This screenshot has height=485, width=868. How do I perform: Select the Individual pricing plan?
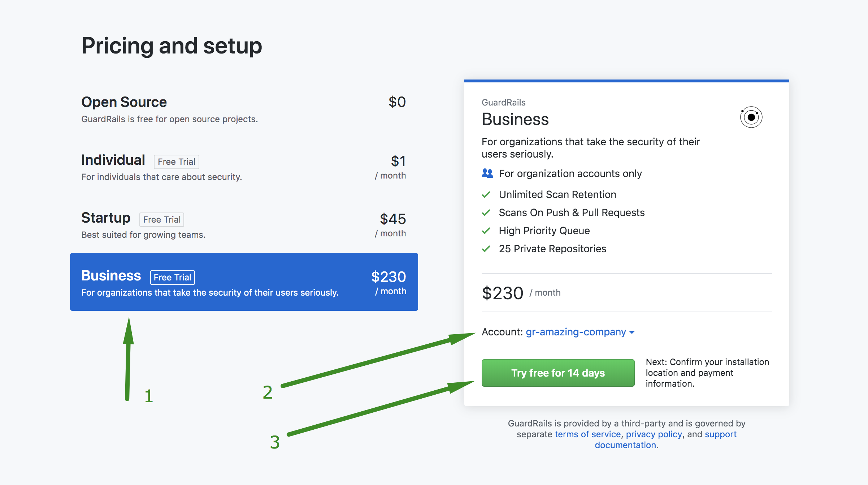point(243,167)
